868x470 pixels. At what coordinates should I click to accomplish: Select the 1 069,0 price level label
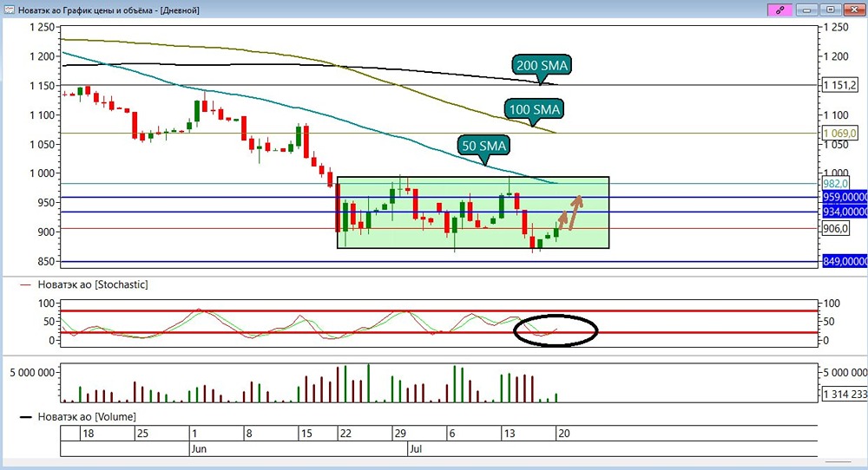[x=839, y=134]
